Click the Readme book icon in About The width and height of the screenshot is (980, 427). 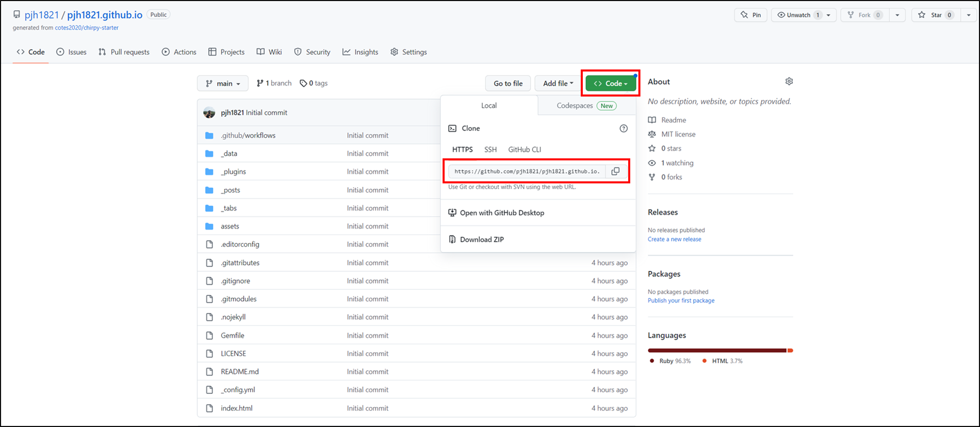pos(652,120)
